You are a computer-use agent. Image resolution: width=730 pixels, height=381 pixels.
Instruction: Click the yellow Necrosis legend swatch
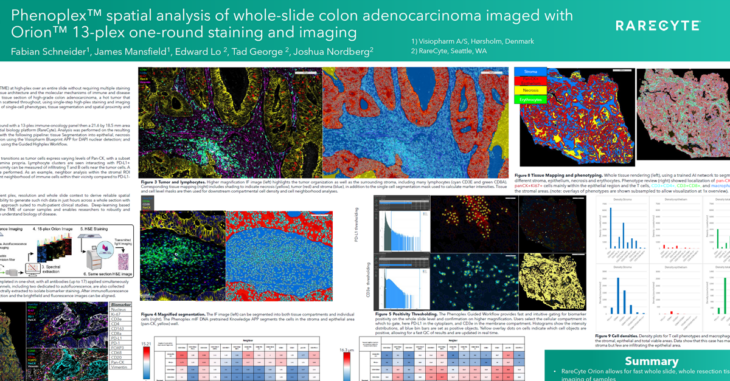click(530, 90)
